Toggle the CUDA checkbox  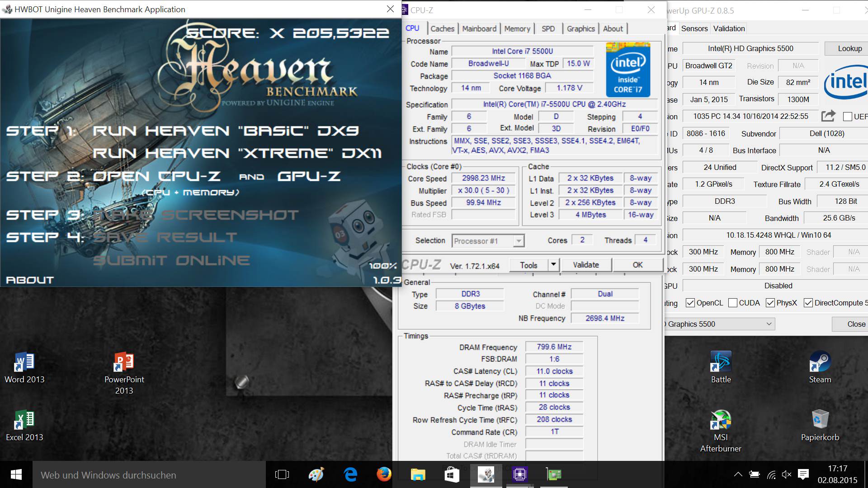733,303
